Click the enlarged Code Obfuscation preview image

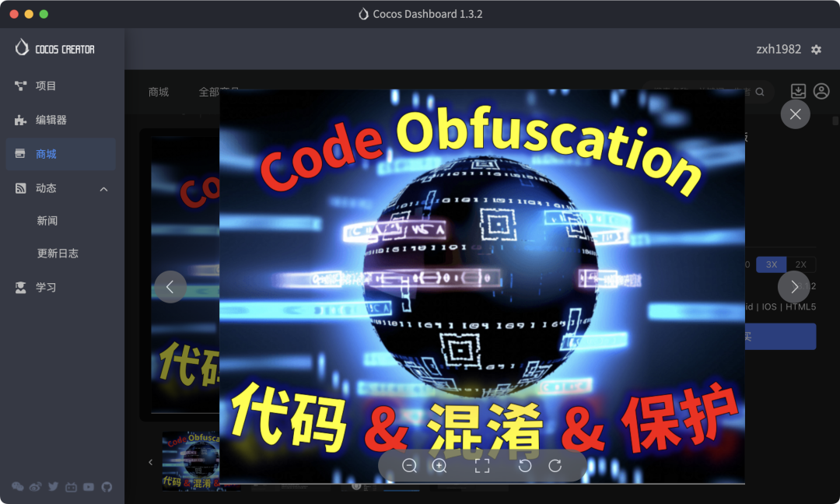pyautogui.click(x=482, y=286)
